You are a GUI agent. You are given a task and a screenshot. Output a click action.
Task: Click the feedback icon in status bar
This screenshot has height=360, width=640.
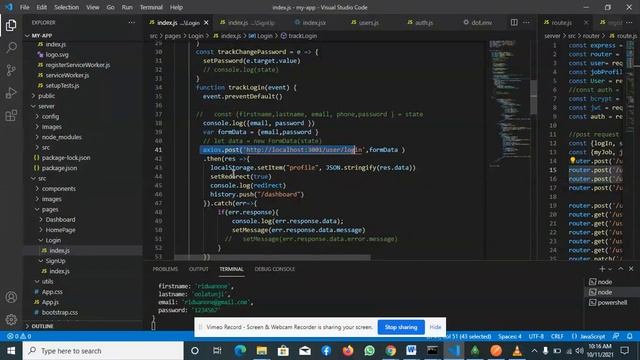pos(616,336)
